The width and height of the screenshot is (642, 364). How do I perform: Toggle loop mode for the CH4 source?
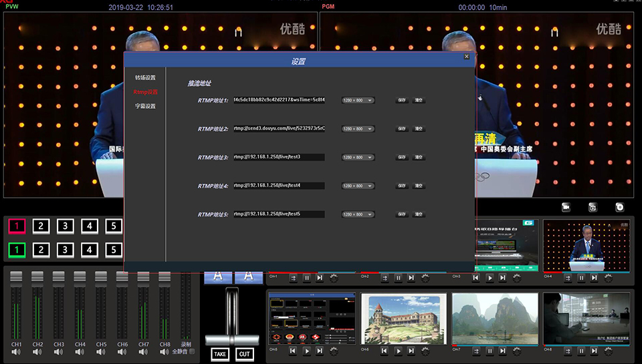click(567, 278)
